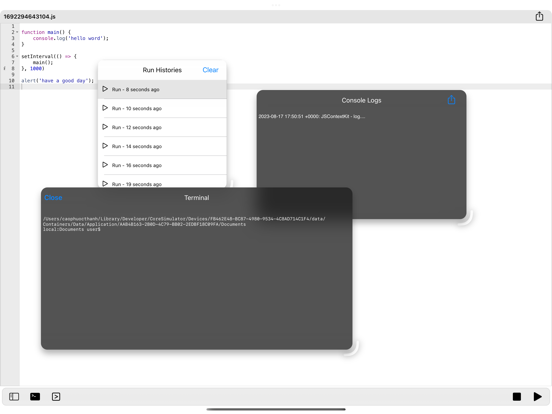The height and width of the screenshot is (414, 552).
Task: Open the Terminal icon in the bottom toolbar
Action: (35, 397)
